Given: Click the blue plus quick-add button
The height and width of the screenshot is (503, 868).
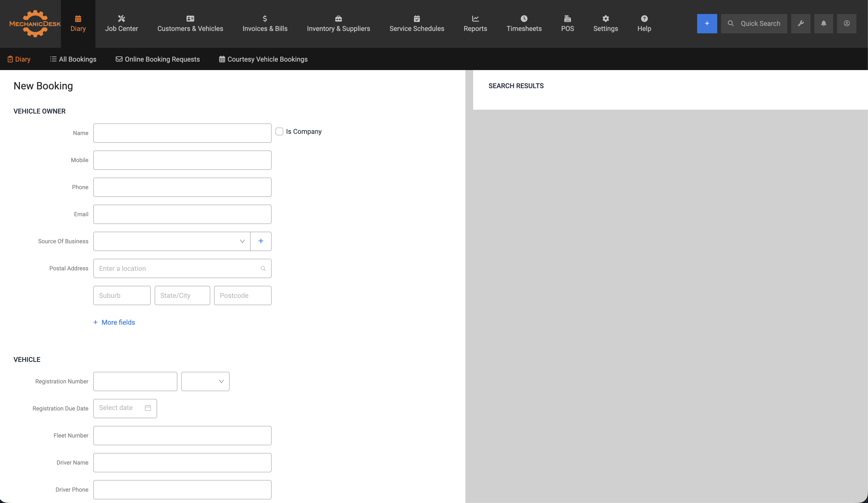Looking at the screenshot, I should [706, 23].
